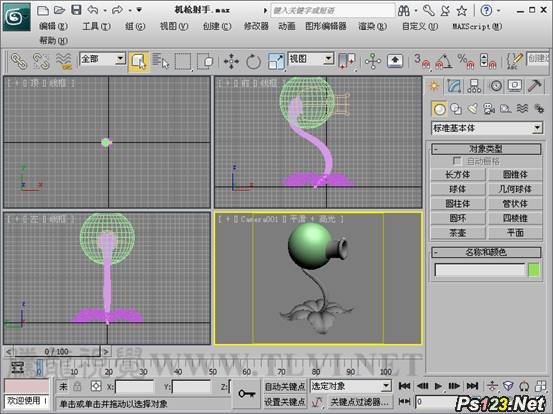Open the 编辑 menu
This screenshot has height=414, width=553.
point(53,26)
